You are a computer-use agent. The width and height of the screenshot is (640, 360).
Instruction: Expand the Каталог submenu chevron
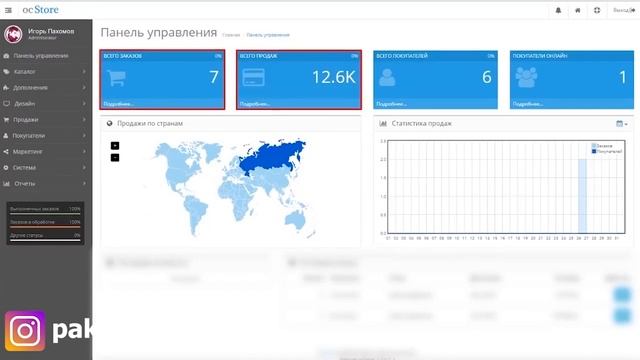coord(84,71)
